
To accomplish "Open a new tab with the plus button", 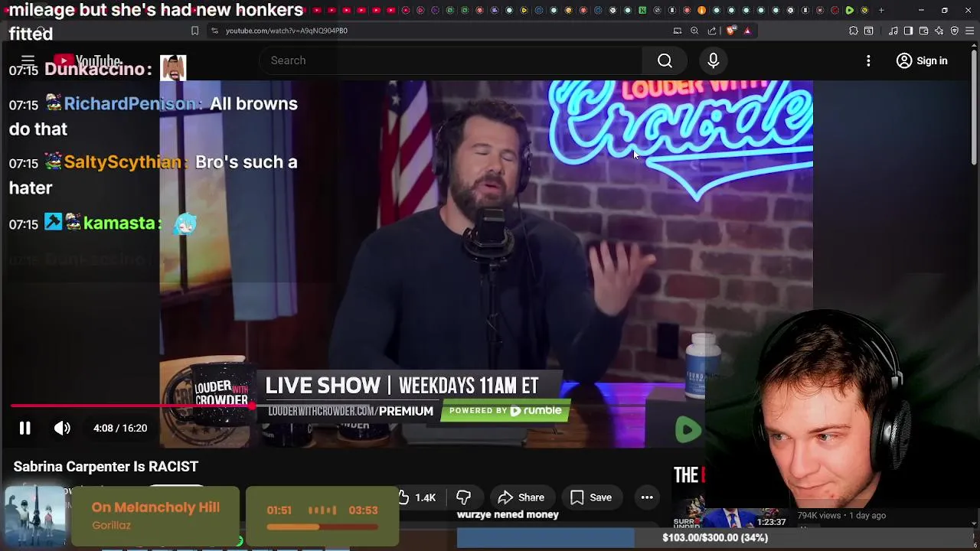I will (881, 10).
